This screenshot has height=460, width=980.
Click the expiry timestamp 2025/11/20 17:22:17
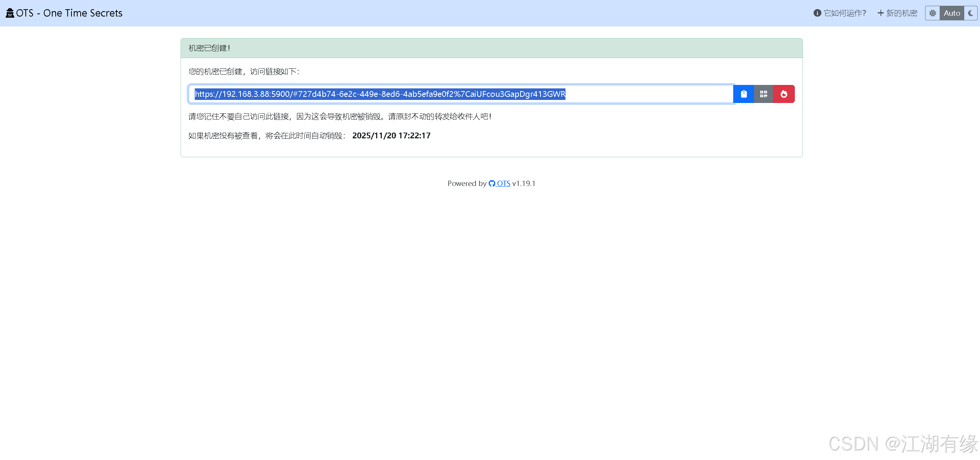click(391, 136)
